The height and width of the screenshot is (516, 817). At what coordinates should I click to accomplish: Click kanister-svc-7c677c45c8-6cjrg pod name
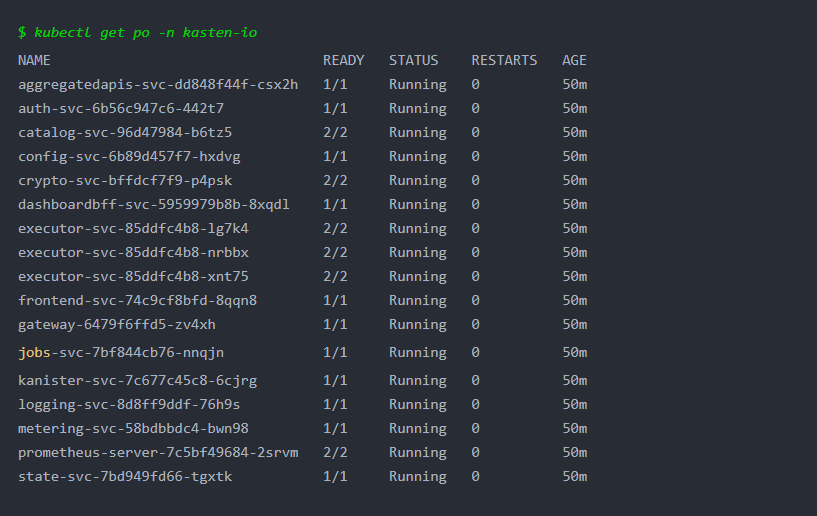pos(138,380)
